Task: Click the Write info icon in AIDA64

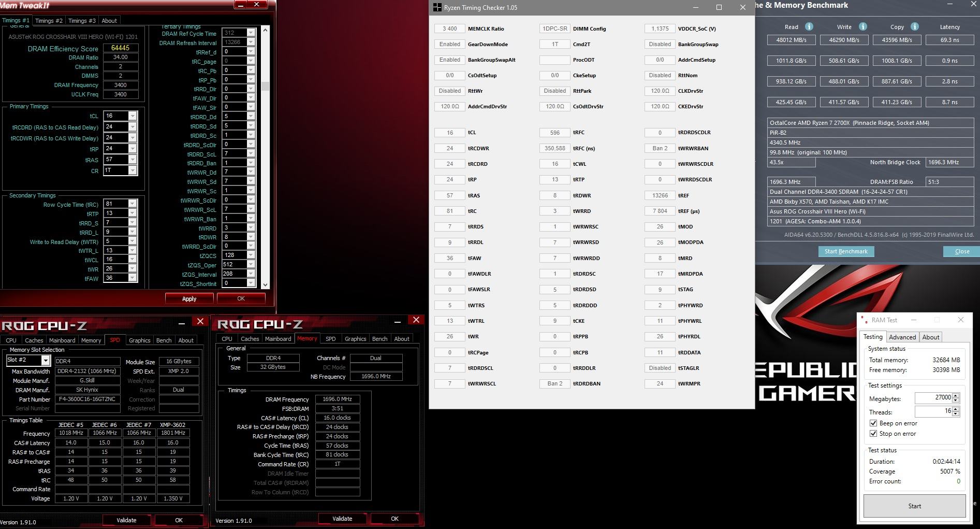Action: tap(862, 26)
